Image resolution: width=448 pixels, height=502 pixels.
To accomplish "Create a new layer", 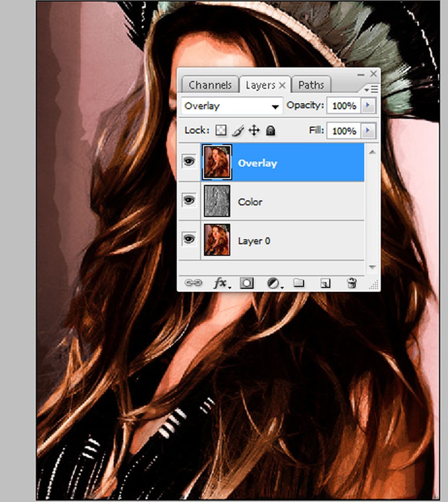I will coord(326,284).
